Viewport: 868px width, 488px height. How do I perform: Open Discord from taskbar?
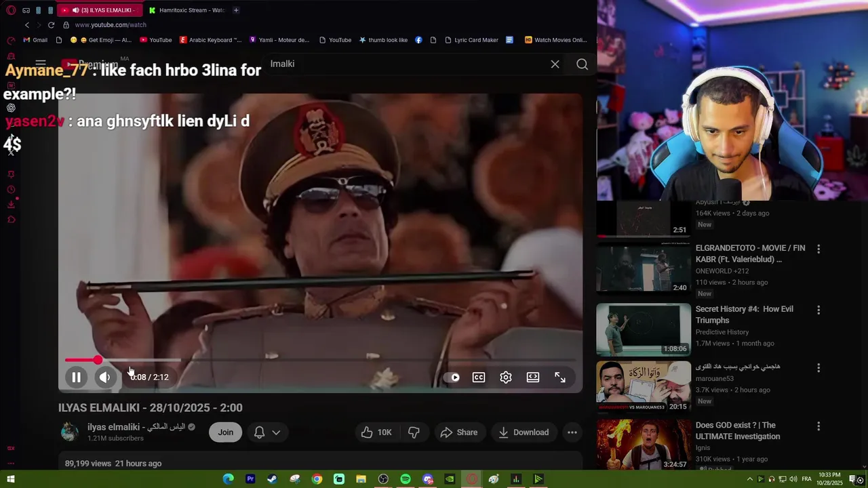(427, 479)
